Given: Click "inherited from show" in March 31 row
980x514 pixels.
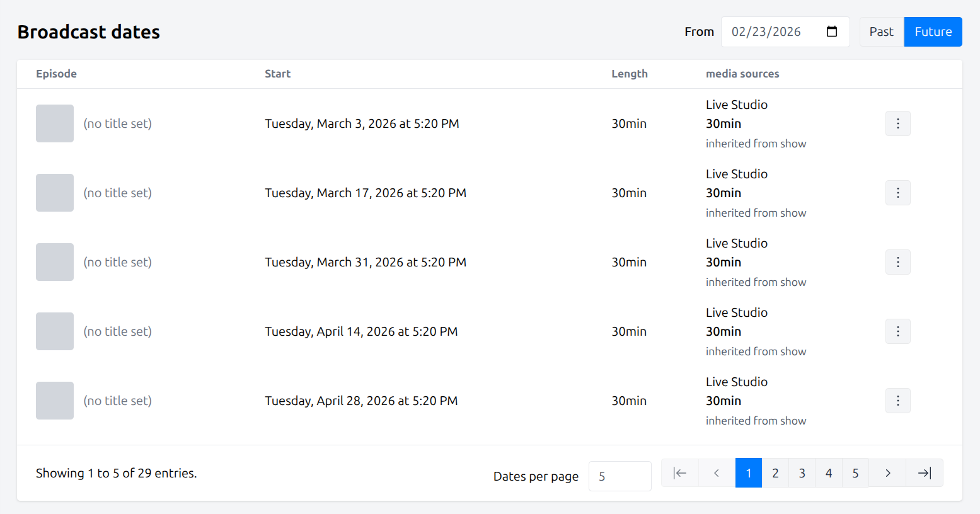Looking at the screenshot, I should (x=756, y=282).
